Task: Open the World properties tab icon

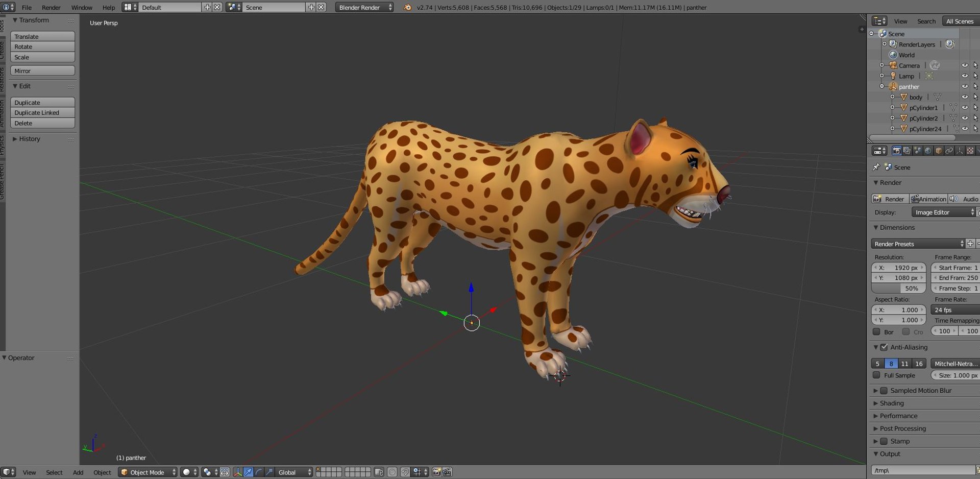Action: point(928,151)
